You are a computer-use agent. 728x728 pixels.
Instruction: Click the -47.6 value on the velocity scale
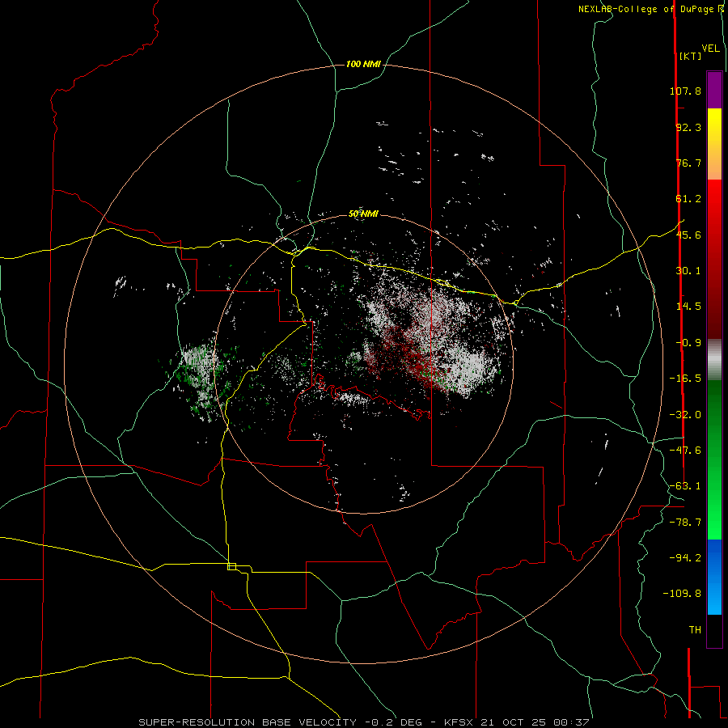coord(685,451)
